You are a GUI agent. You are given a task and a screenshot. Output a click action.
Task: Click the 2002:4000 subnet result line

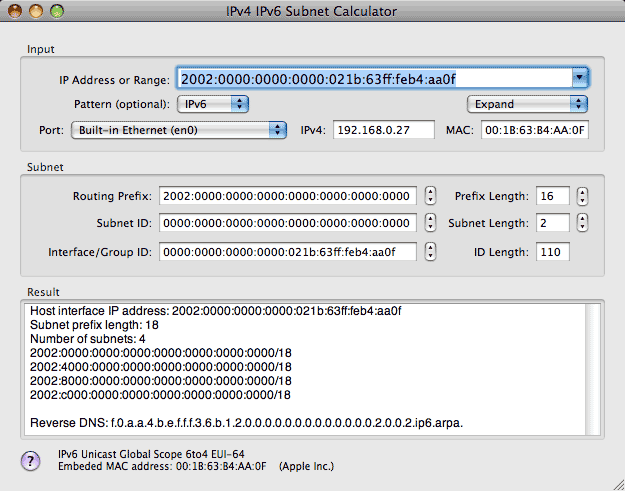[x=161, y=367]
